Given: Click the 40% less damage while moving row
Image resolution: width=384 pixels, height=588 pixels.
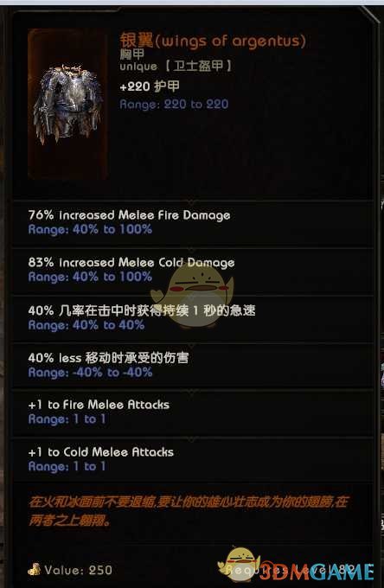Looking at the screenshot, I should point(193,366).
